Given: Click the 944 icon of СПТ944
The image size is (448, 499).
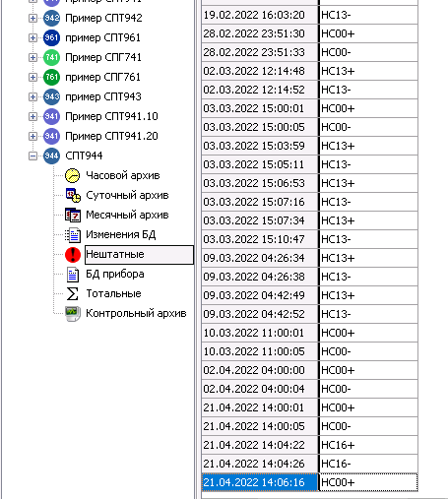Looking at the screenshot, I should pos(51,156).
